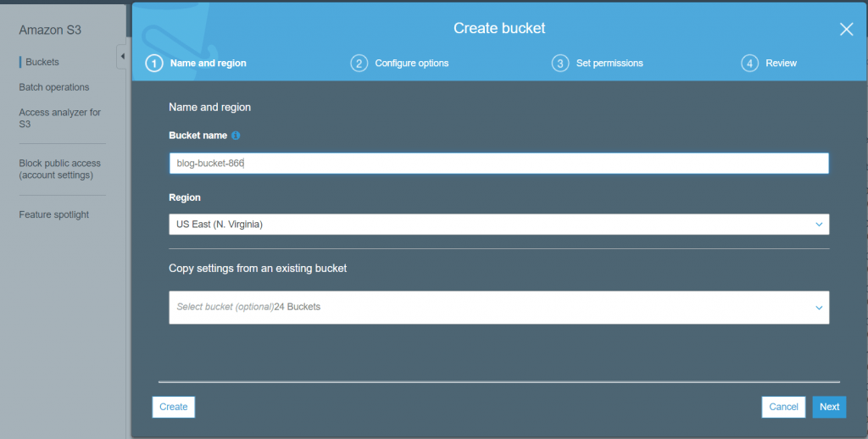868x439 pixels.
Task: Click the step 2 circle for Configure options
Action: 359,64
